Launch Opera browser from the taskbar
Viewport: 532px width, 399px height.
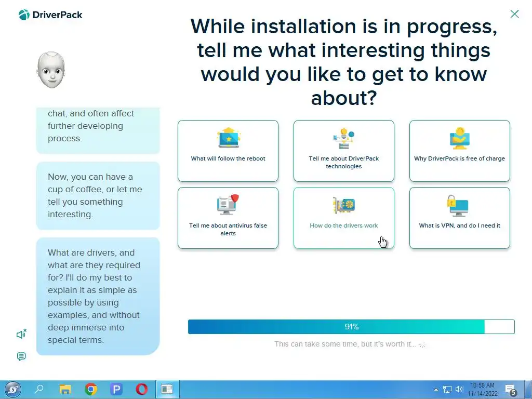(x=142, y=389)
